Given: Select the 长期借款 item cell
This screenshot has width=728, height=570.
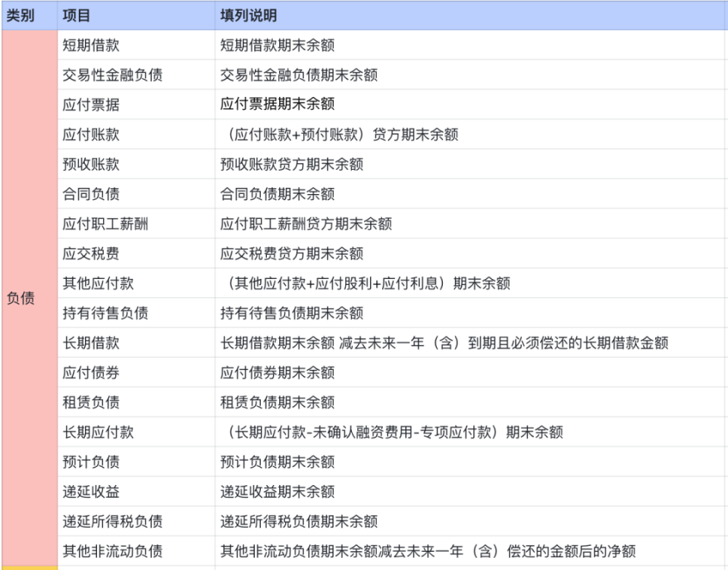Looking at the screenshot, I should (136, 343).
